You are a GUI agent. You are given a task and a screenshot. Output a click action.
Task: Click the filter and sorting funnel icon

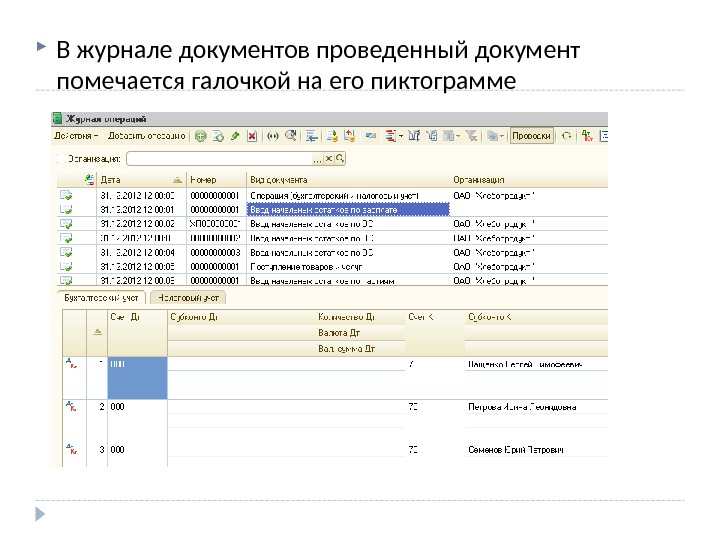click(x=414, y=136)
